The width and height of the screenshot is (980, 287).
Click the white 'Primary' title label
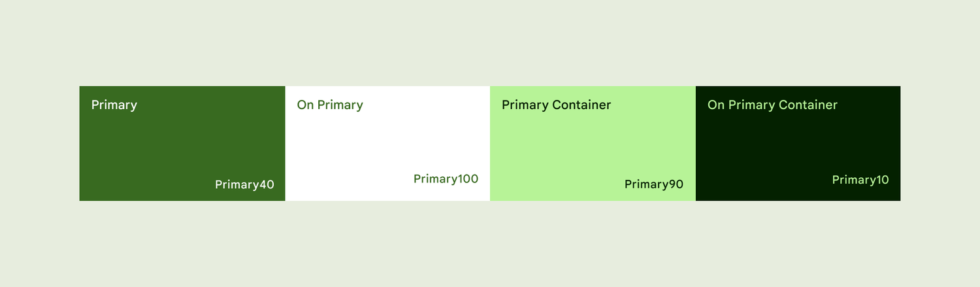point(114,105)
